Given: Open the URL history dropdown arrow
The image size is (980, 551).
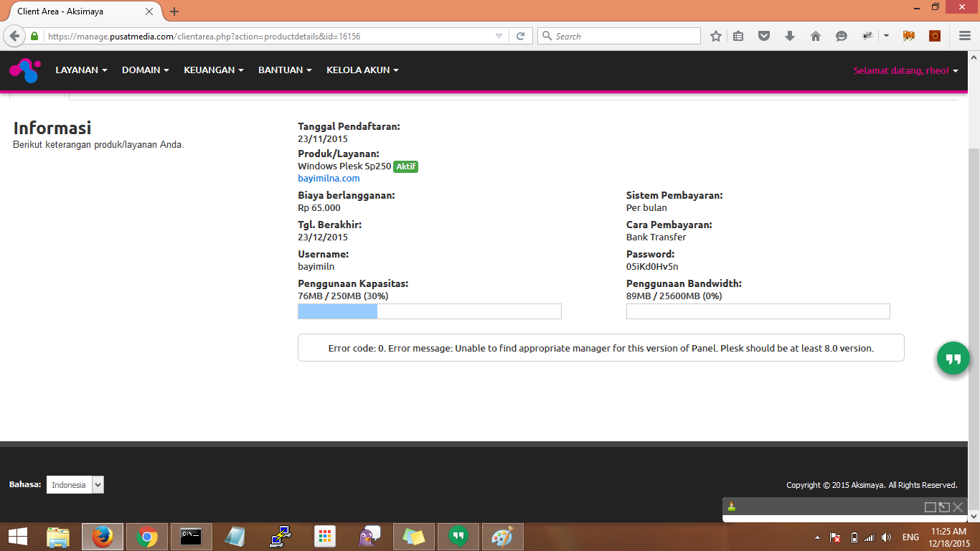Looking at the screenshot, I should (499, 36).
